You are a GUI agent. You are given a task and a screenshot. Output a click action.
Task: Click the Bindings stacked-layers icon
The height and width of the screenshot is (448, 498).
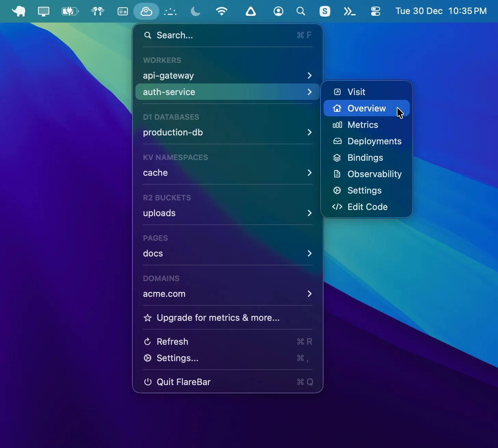[x=337, y=158]
